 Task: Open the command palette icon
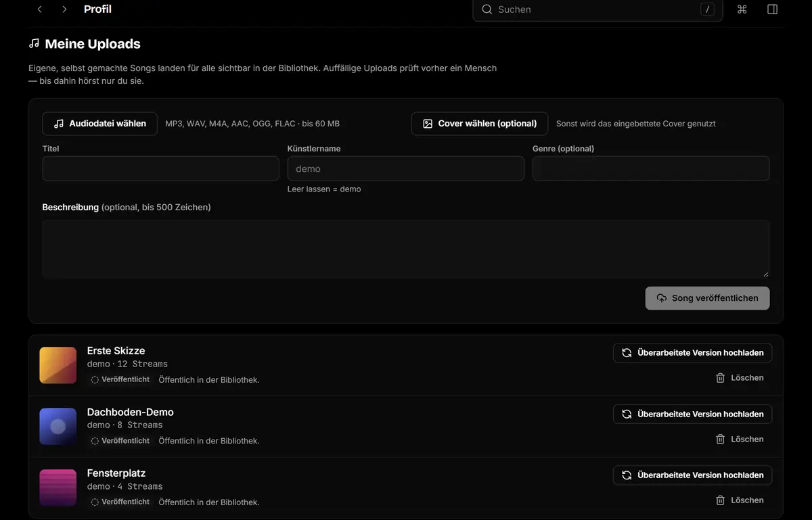tap(742, 9)
